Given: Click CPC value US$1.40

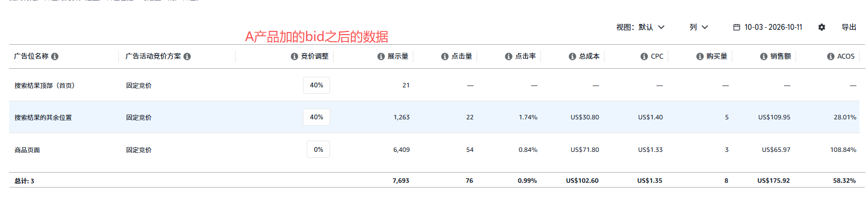Looking at the screenshot, I should point(651,117).
